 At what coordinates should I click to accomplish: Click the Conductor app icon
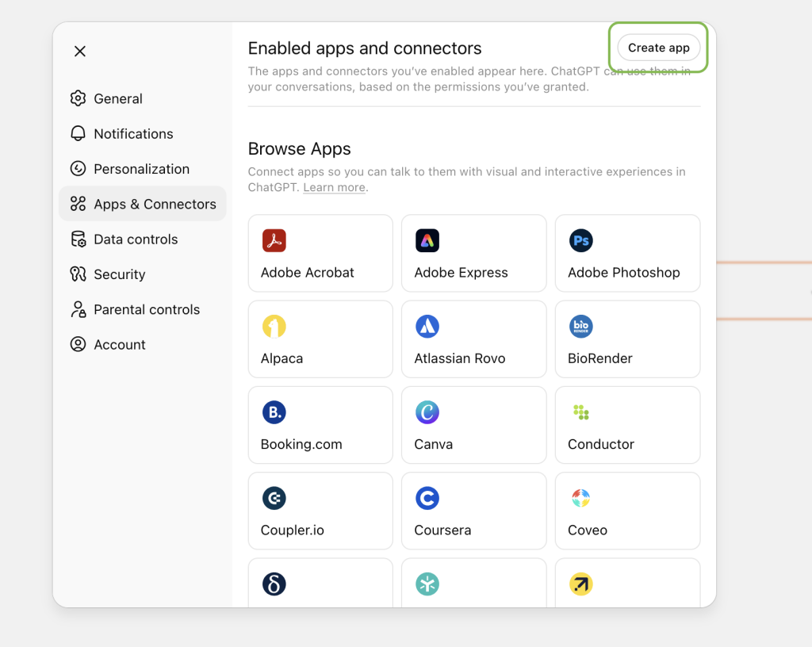581,412
